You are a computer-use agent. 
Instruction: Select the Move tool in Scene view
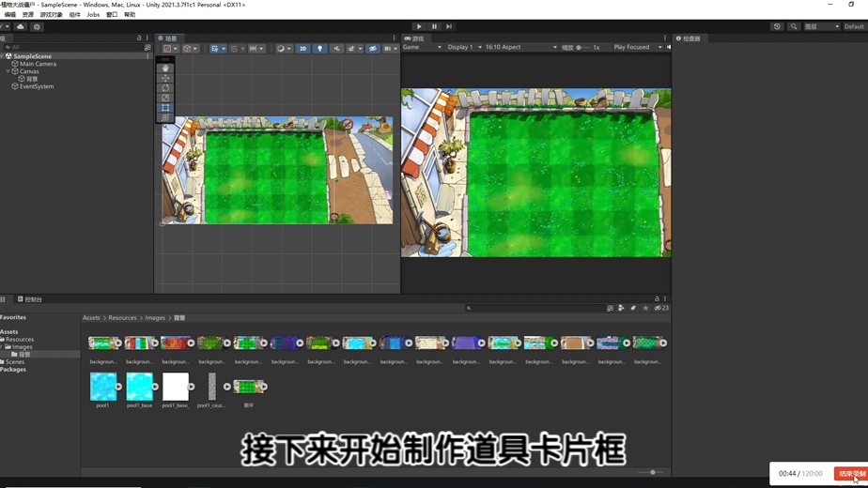(x=165, y=78)
